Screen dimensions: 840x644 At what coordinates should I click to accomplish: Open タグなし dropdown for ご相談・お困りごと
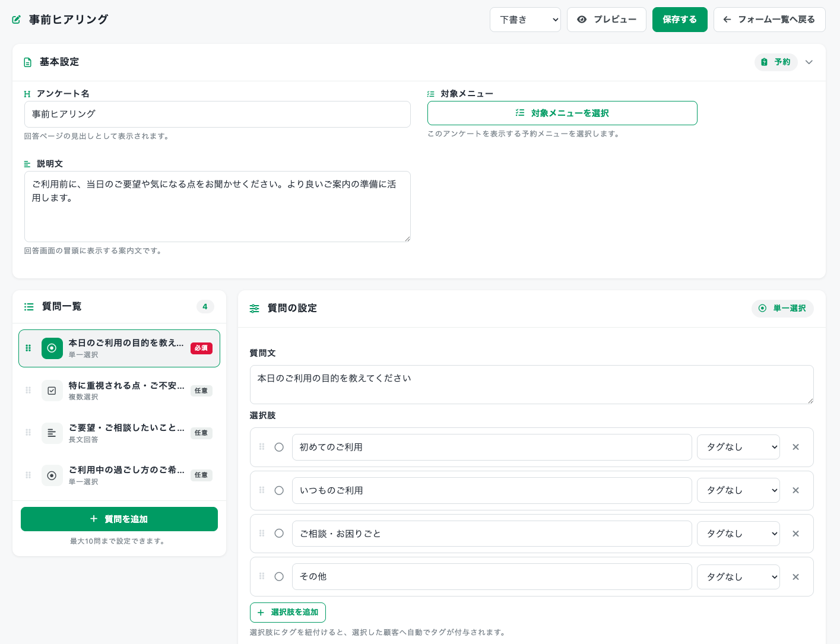(738, 534)
